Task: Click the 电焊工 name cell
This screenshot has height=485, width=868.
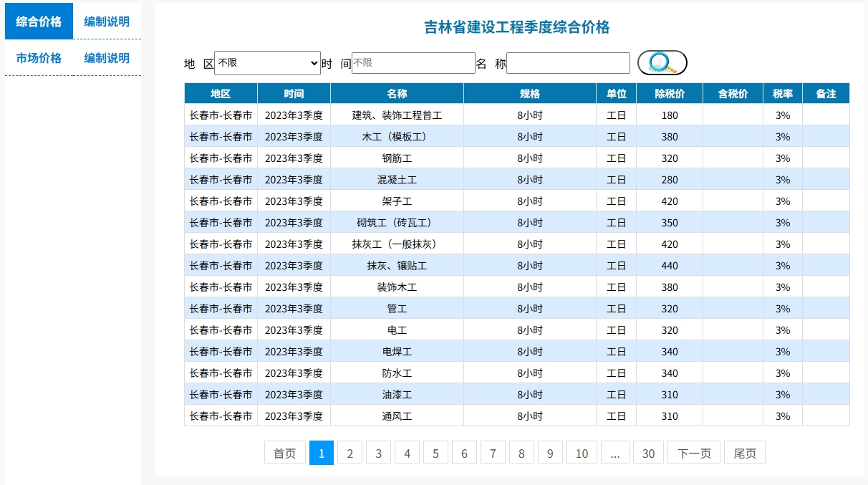Action: [397, 352]
